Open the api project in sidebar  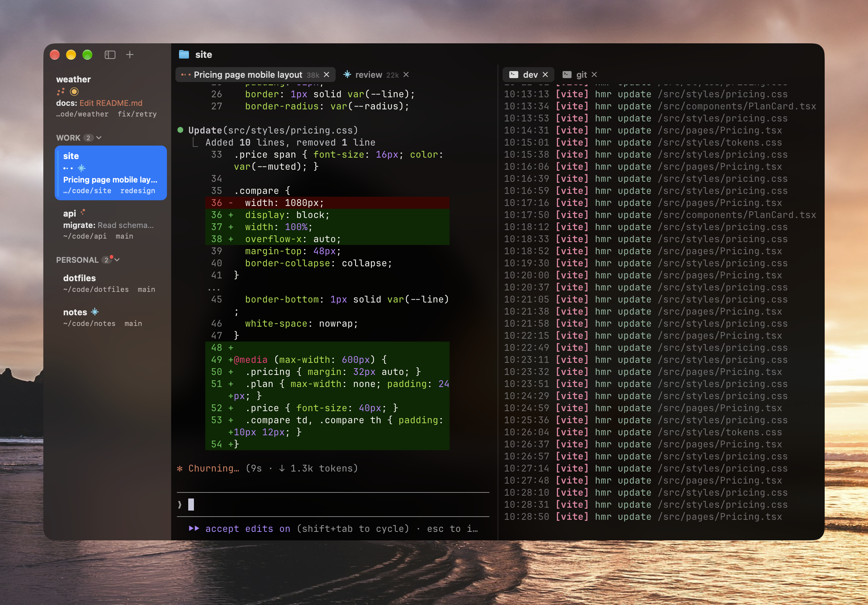[x=111, y=224]
